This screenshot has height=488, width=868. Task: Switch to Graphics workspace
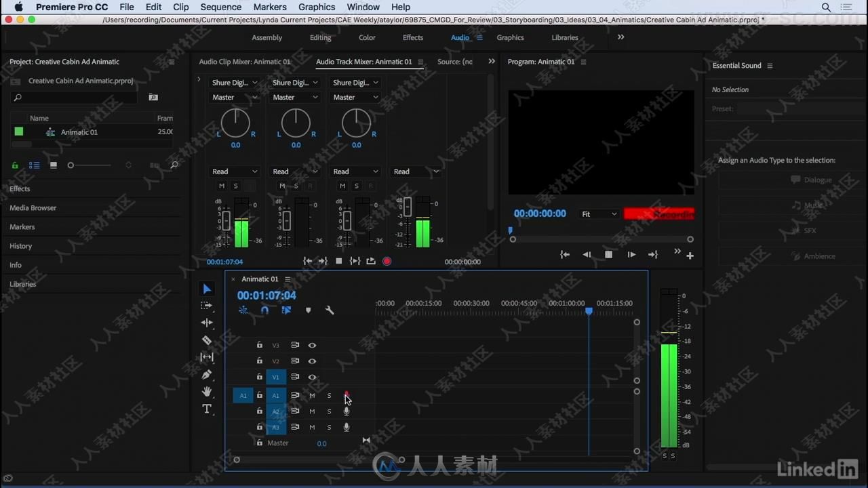point(510,38)
